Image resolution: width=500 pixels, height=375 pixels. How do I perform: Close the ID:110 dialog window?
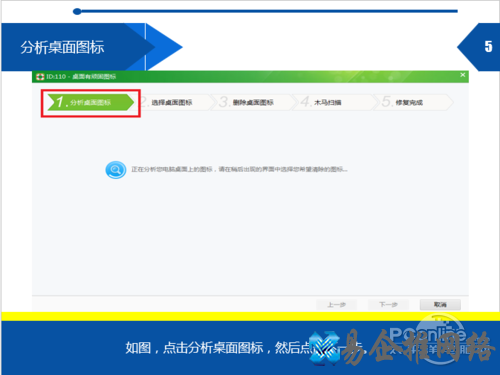click(463, 75)
